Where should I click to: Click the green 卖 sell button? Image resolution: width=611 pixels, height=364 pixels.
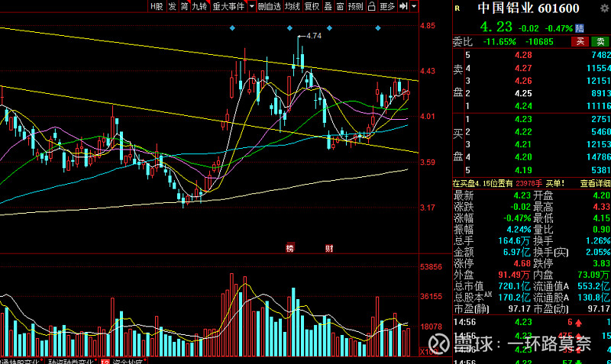(600, 41)
